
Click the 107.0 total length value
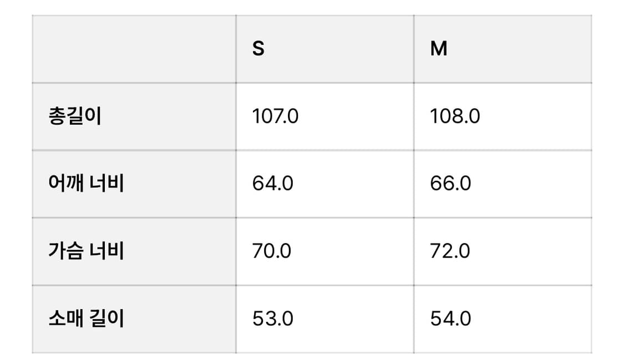tap(275, 116)
